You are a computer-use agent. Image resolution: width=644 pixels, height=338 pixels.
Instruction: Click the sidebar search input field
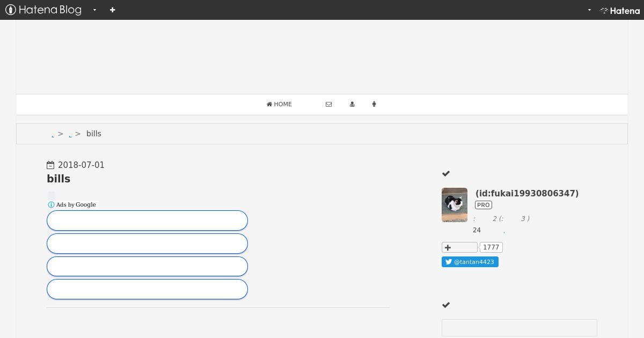pos(519,328)
